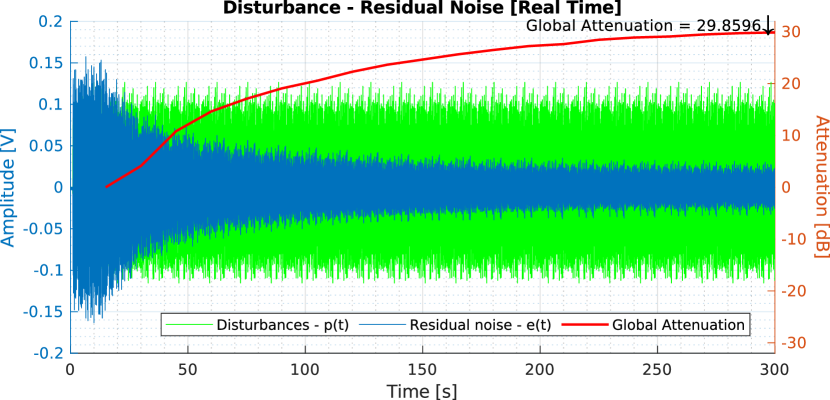Click the red line sample in legend
The image size is (830, 400).
click(x=585, y=325)
